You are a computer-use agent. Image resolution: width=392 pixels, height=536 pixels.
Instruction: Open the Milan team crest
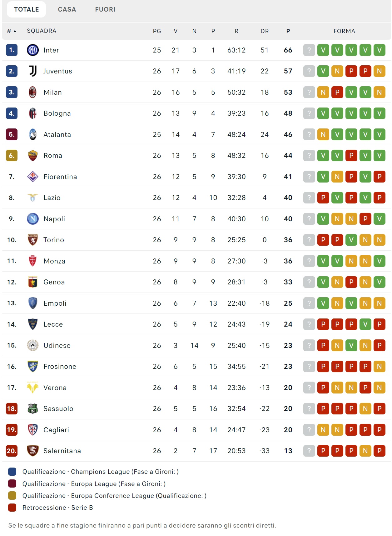[x=33, y=92]
